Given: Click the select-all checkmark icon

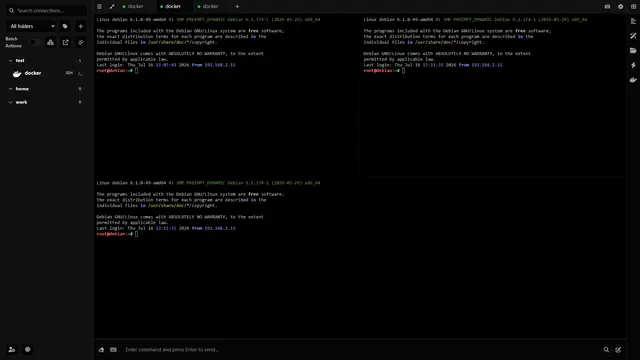Looking at the screenshot, I should point(80,42).
